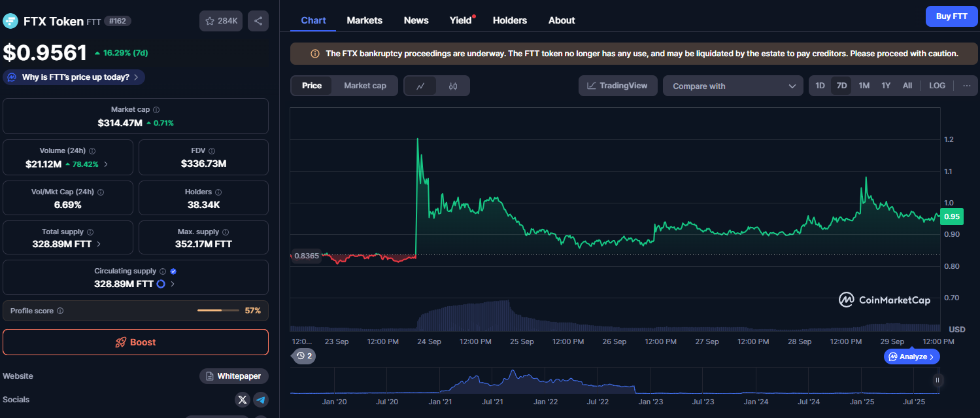
Task: Click the #162 rank badge
Action: pos(118,21)
